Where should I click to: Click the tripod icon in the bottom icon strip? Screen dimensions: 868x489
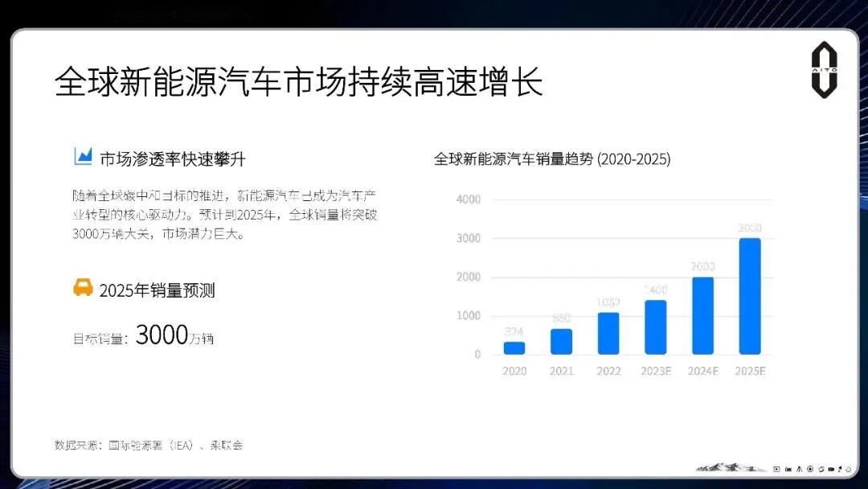tap(799, 468)
